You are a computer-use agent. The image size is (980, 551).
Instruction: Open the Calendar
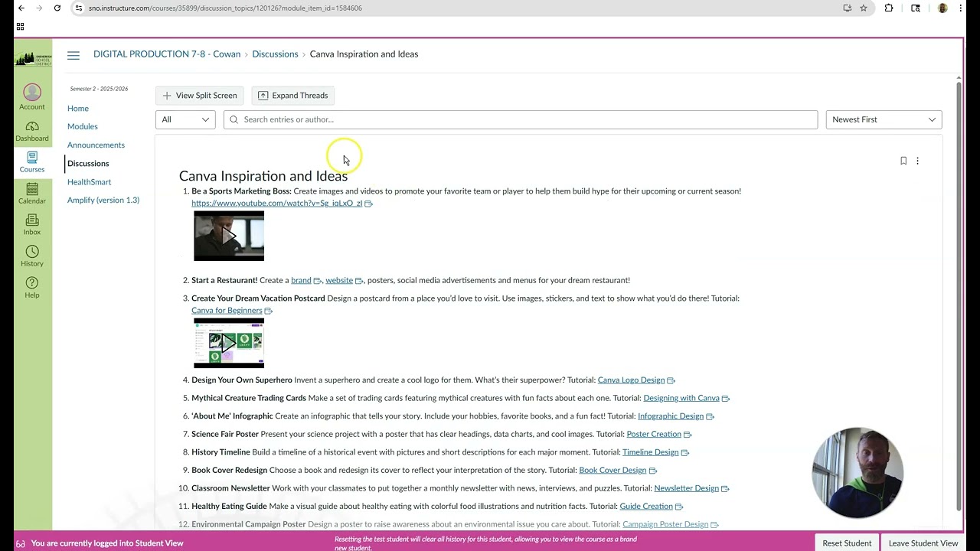(32, 194)
